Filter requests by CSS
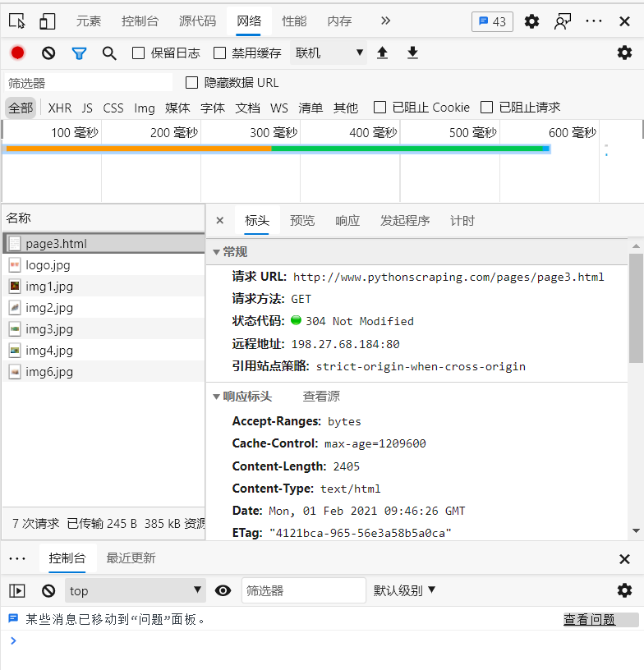 (x=113, y=108)
